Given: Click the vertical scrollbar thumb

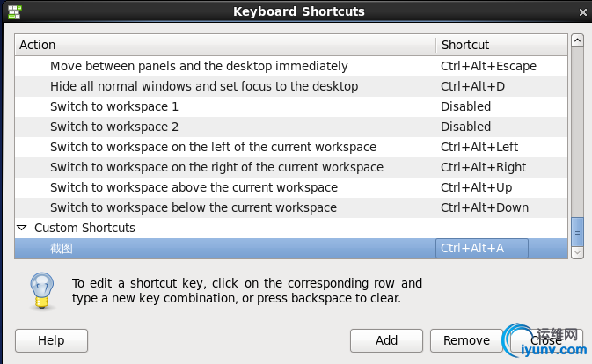Looking at the screenshot, I should tap(578, 231).
